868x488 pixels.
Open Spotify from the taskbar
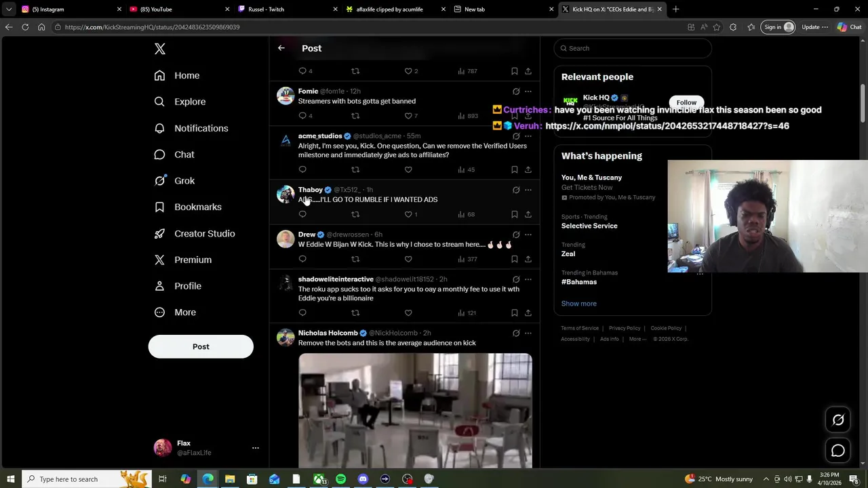[340, 479]
